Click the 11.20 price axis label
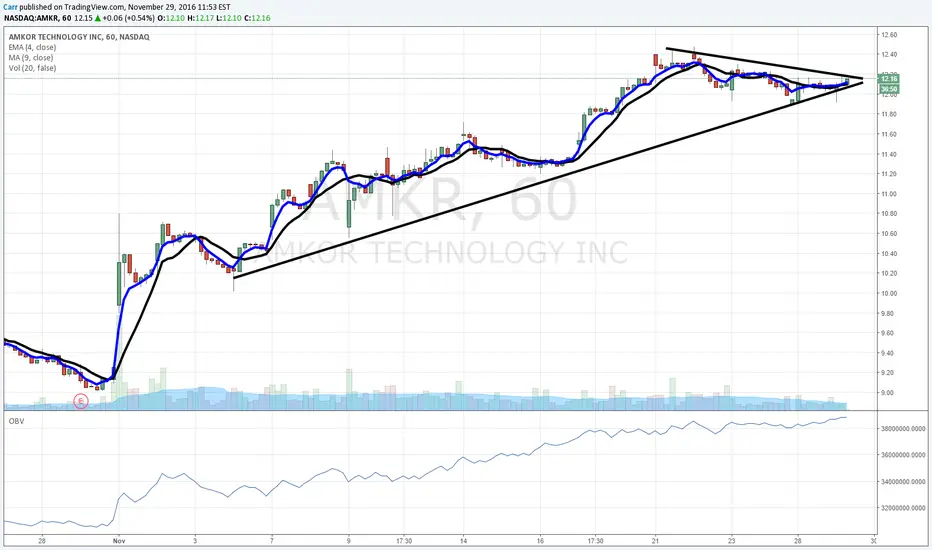This screenshot has height=550, width=932. pyautogui.click(x=889, y=174)
